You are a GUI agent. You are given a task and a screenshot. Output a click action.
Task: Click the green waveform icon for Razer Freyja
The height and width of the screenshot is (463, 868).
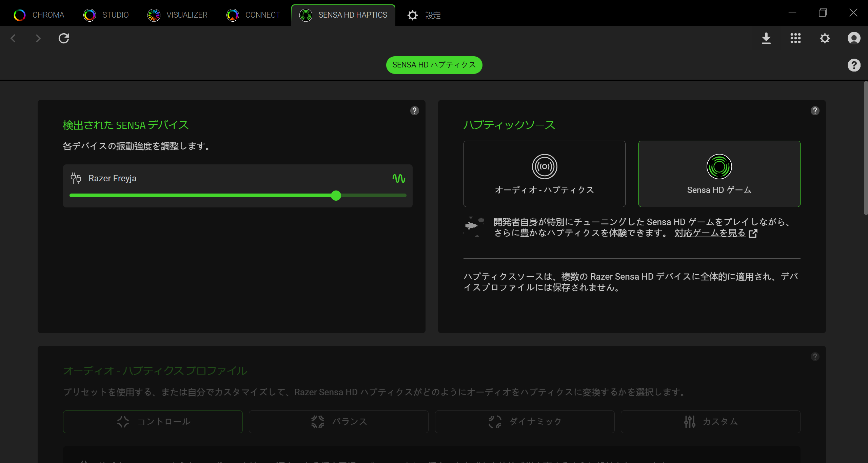pos(399,178)
